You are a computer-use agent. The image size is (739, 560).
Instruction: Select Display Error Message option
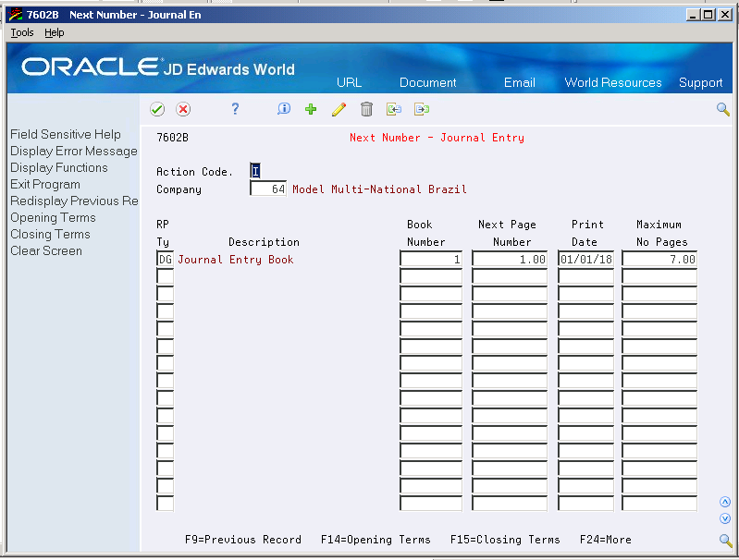click(x=74, y=152)
